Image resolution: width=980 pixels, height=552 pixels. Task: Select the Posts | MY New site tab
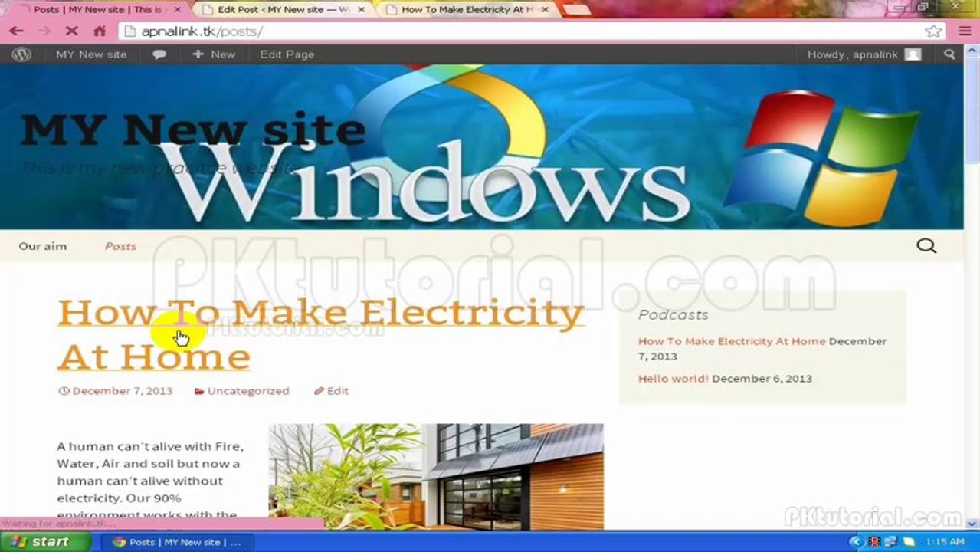98,10
